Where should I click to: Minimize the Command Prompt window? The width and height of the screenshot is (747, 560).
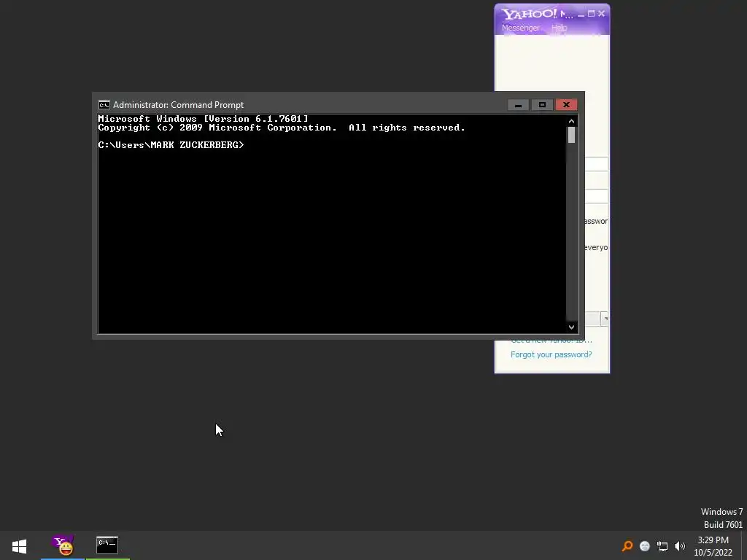[518, 105]
